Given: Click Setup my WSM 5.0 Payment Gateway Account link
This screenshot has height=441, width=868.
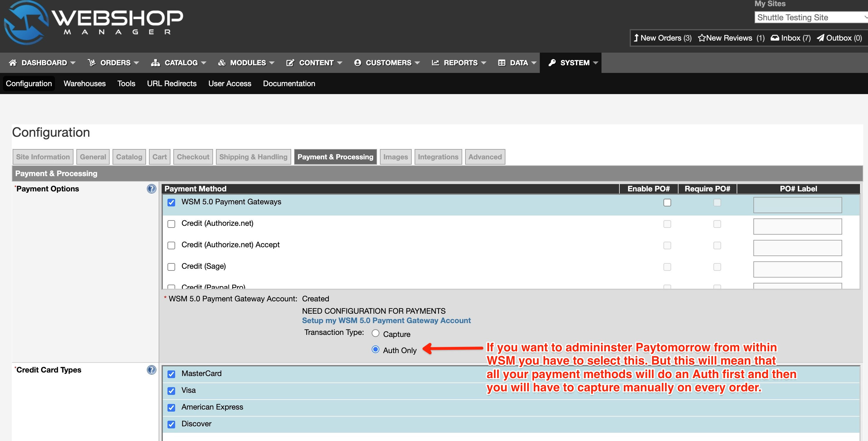Looking at the screenshot, I should 386,320.
